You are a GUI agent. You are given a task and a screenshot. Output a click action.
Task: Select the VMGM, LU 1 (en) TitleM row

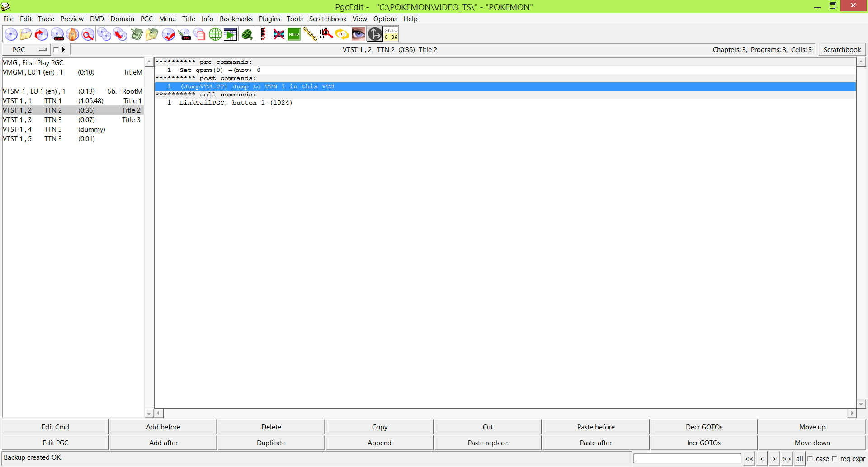pos(73,72)
